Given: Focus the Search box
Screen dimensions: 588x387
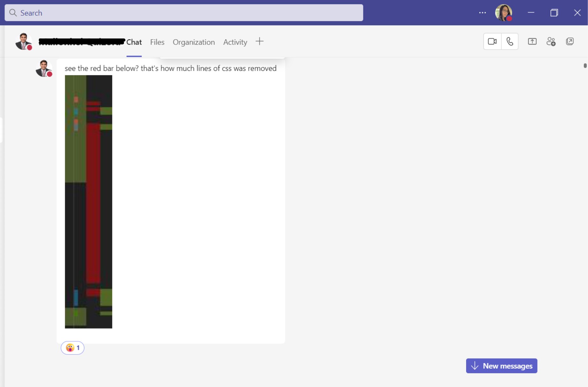Looking at the screenshot, I should (184, 13).
